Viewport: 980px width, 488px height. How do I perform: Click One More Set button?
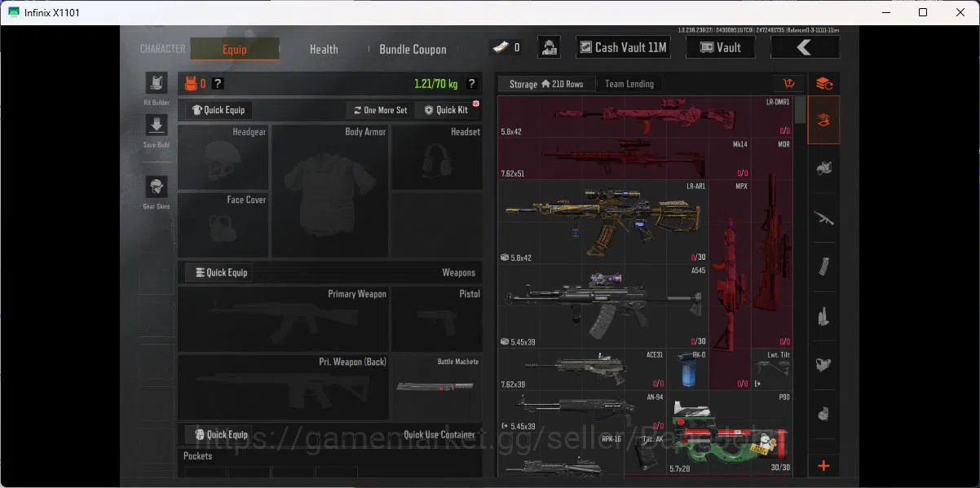(x=380, y=110)
